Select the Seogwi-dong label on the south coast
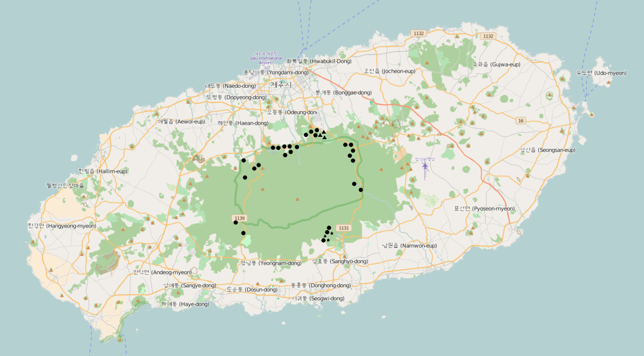The height and width of the screenshot is (356, 644). click(x=318, y=298)
